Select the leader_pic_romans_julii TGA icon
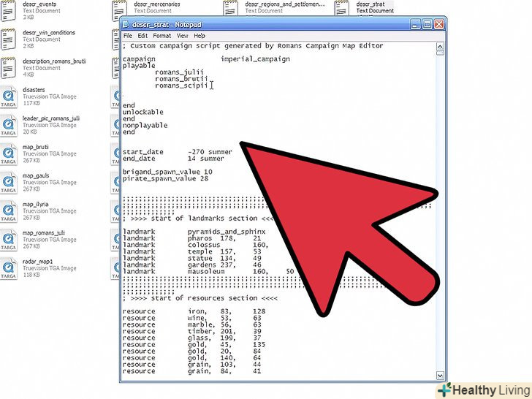The height and width of the screenshot is (399, 532). click(8, 125)
